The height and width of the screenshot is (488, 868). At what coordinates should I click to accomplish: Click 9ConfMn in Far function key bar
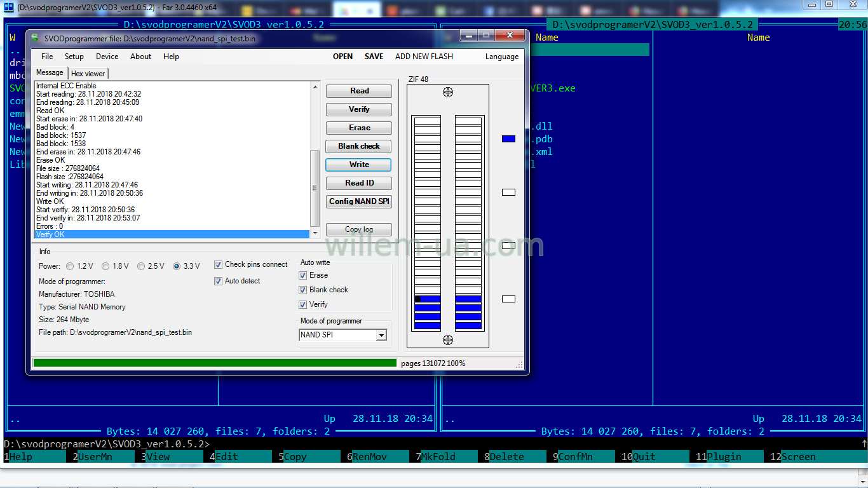tap(585, 456)
